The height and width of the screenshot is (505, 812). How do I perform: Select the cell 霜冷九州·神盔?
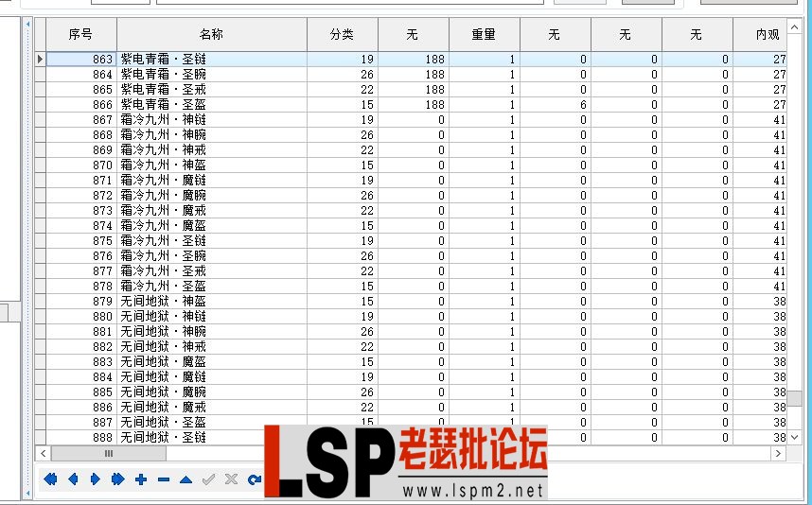[212, 165]
